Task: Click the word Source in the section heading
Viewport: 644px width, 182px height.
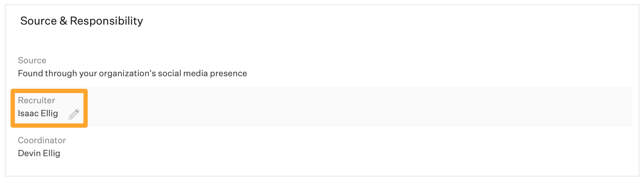Action: click(38, 21)
